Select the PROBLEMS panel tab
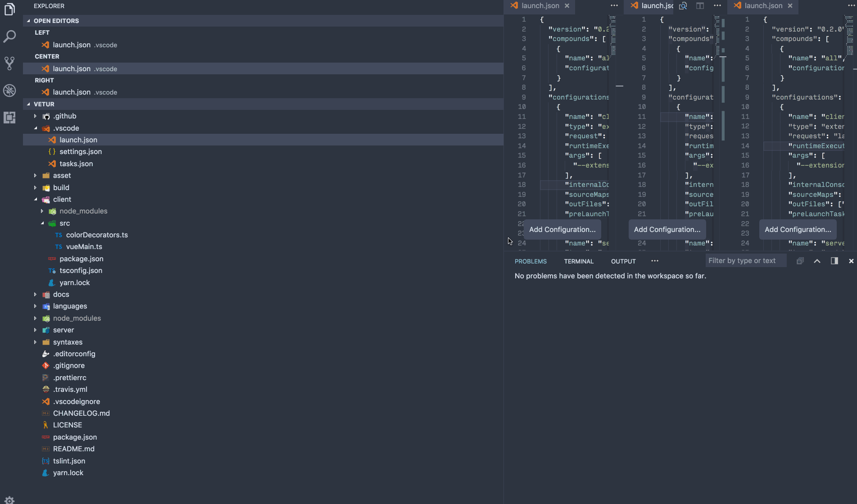Screen dimensions: 857x504 click(531, 261)
